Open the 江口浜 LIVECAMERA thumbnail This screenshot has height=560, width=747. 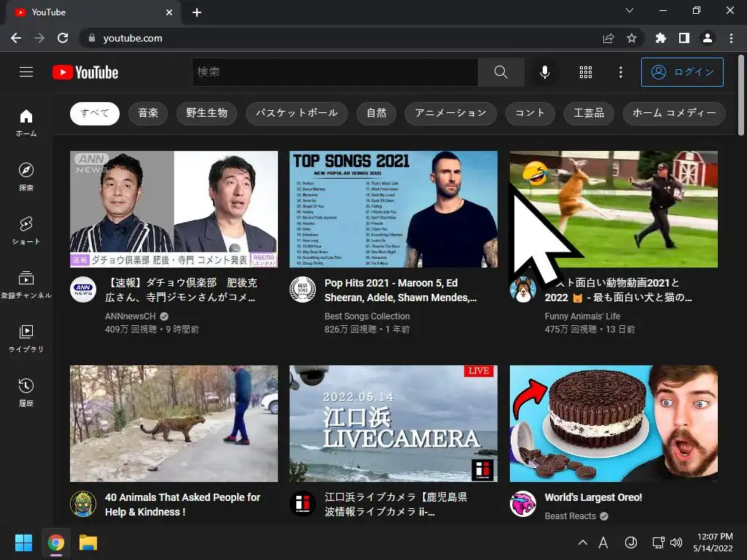(393, 424)
